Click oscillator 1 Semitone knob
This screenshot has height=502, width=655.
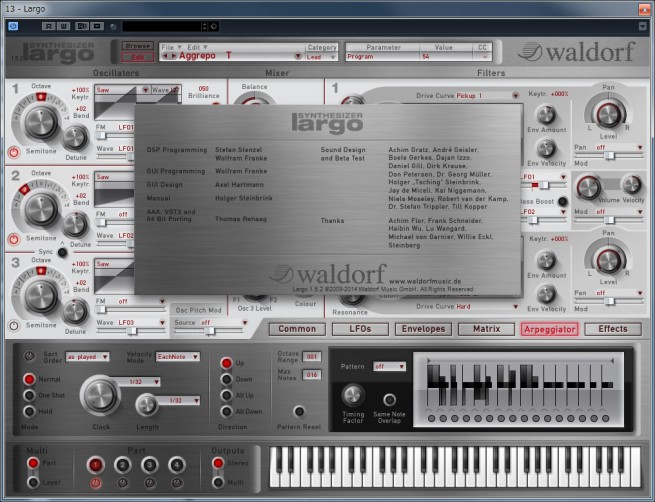click(41, 123)
